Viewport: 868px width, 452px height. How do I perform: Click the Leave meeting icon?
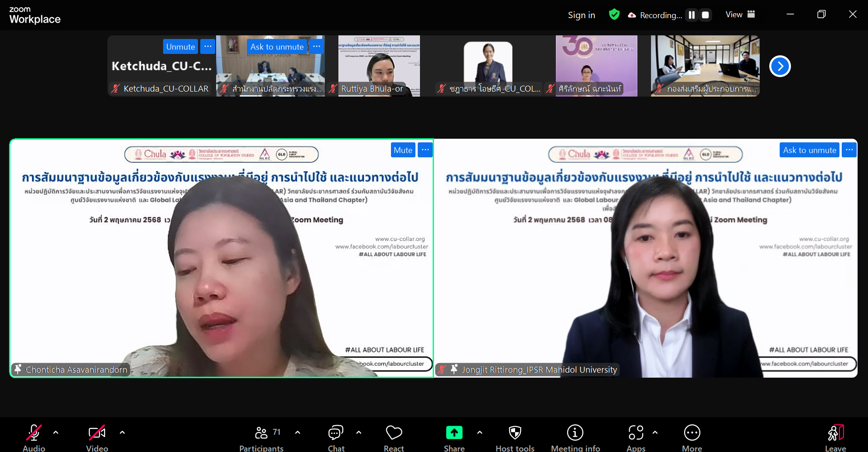[835, 433]
